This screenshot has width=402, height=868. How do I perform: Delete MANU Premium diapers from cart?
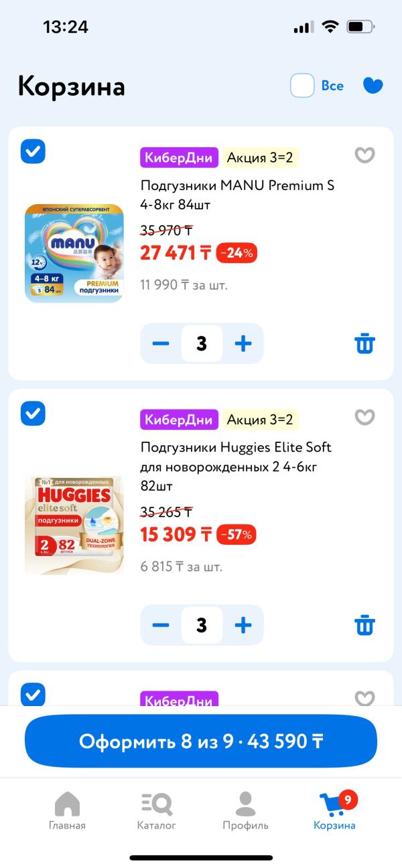[364, 344]
